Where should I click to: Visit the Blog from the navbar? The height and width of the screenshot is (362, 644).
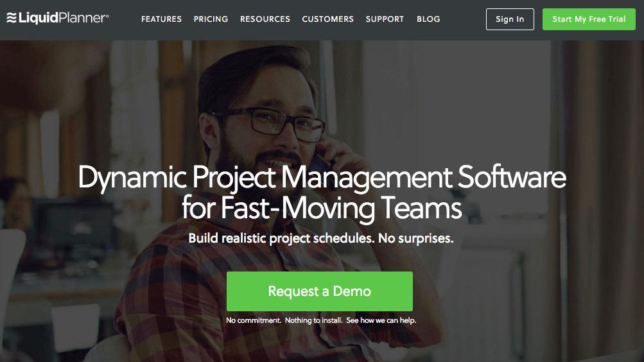tap(428, 19)
